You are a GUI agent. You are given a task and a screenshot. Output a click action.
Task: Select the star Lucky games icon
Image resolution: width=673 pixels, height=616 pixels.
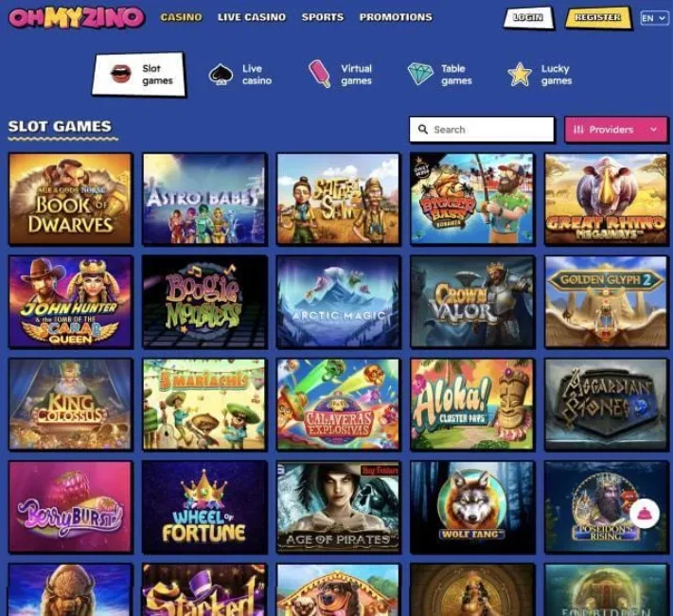[520, 74]
